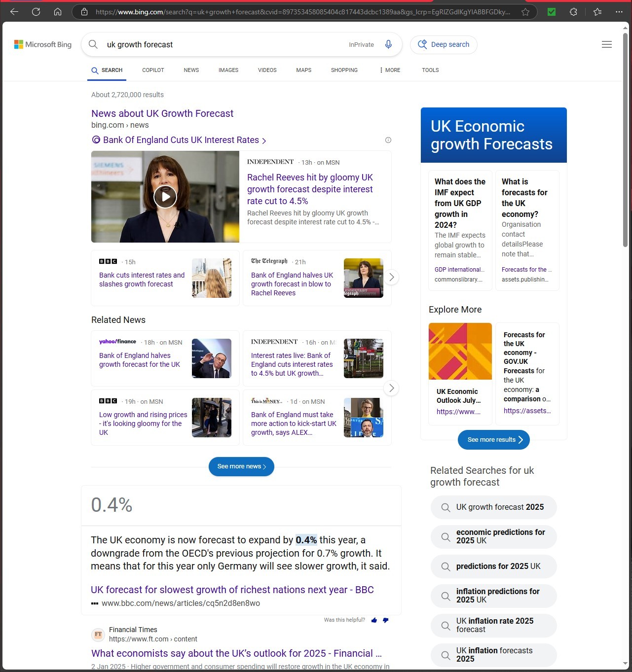
Task: Open the BBC slowest growth forecast link
Action: [x=232, y=590]
